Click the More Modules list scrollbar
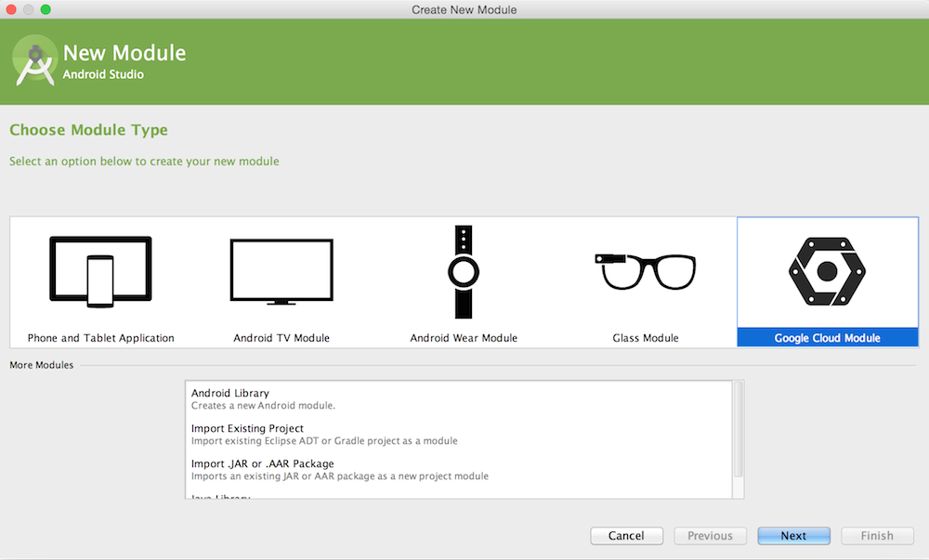 (739, 430)
